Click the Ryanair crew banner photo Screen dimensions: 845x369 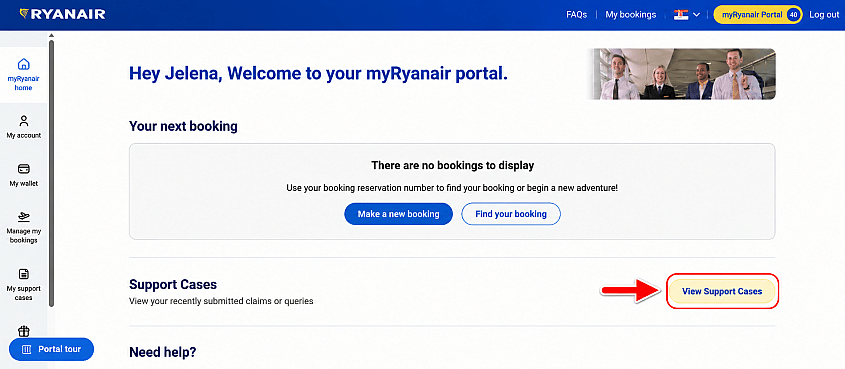click(681, 74)
